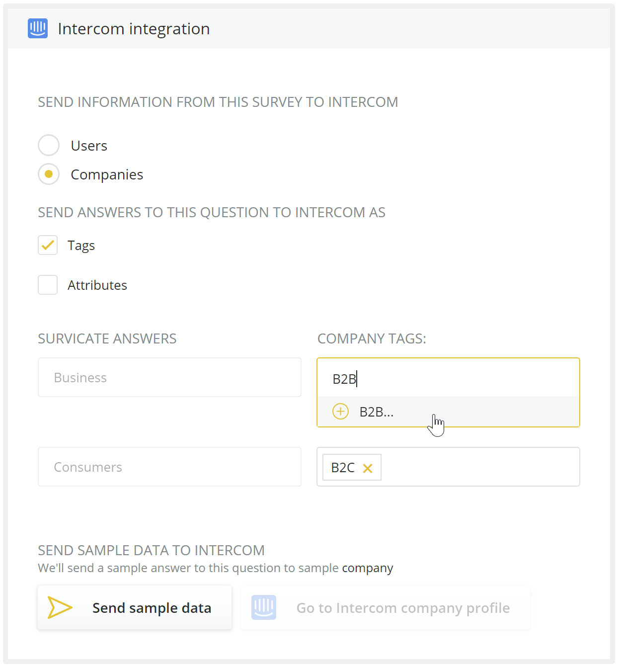Click the COMPANY TAGS: label
The width and height of the screenshot is (620, 672).
click(372, 338)
